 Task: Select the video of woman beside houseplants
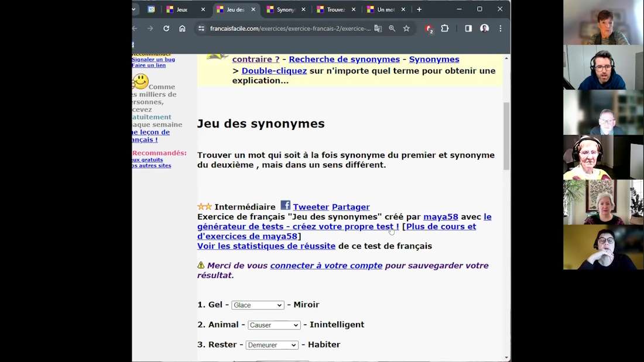tap(604, 202)
